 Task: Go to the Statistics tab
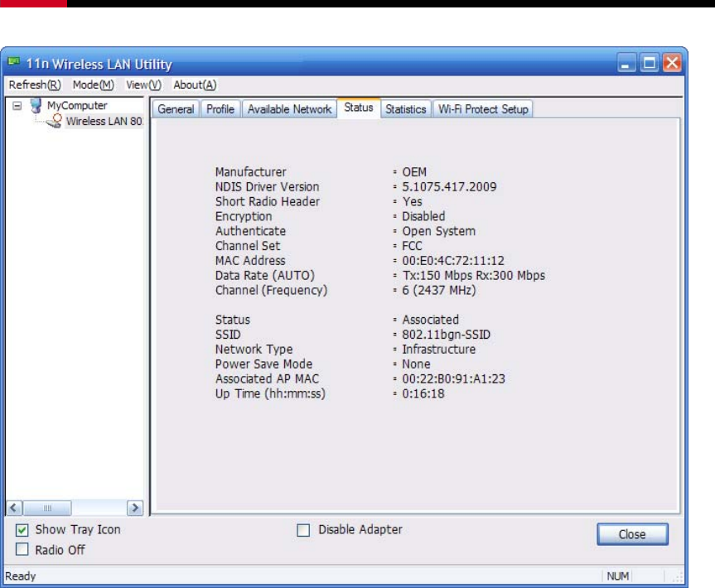405,109
